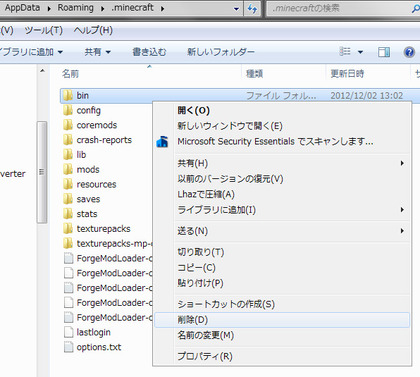
Task: Select the config folder icon
Action: [68, 110]
